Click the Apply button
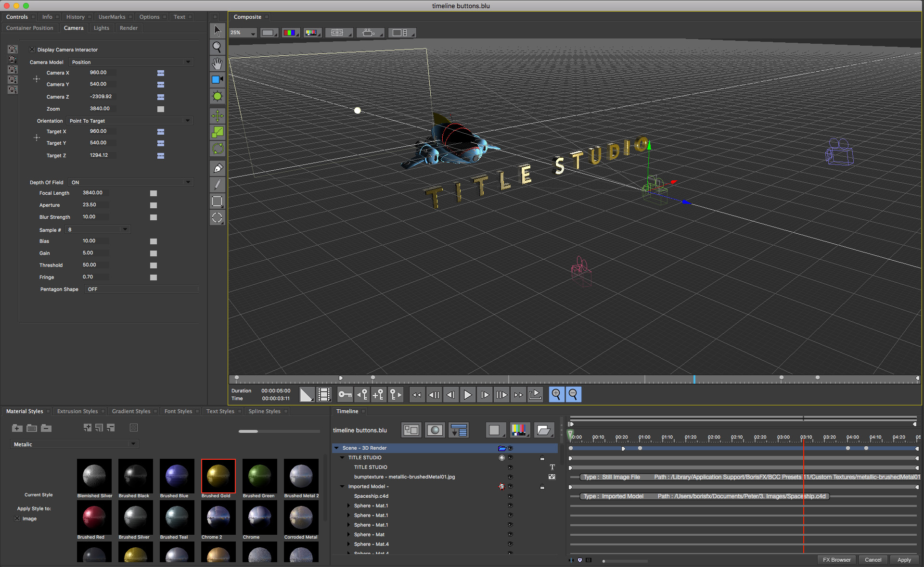 [904, 560]
